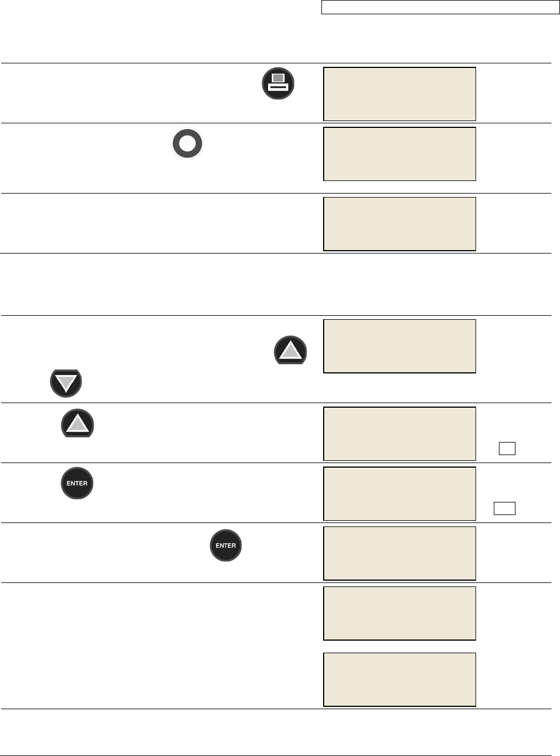
Task: Click the display panel beside the small square box
Action: [400, 433]
